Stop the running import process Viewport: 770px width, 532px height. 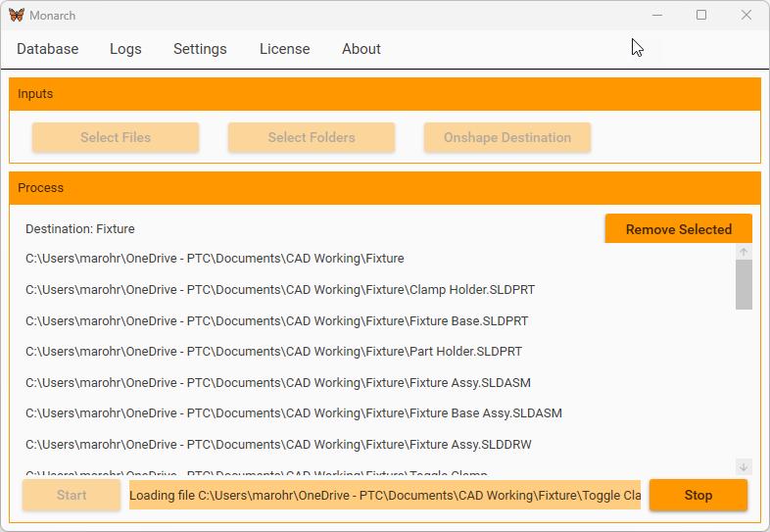[x=698, y=495]
